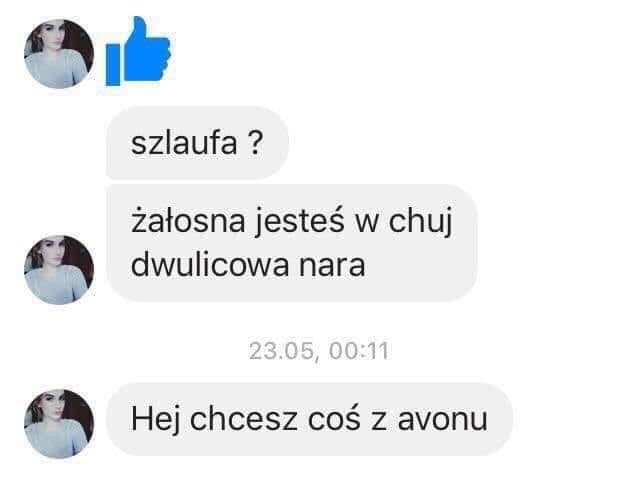This screenshot has width=640, height=489.
Task: Open the profile picture beside the thumbs-up
Action: 59,53
